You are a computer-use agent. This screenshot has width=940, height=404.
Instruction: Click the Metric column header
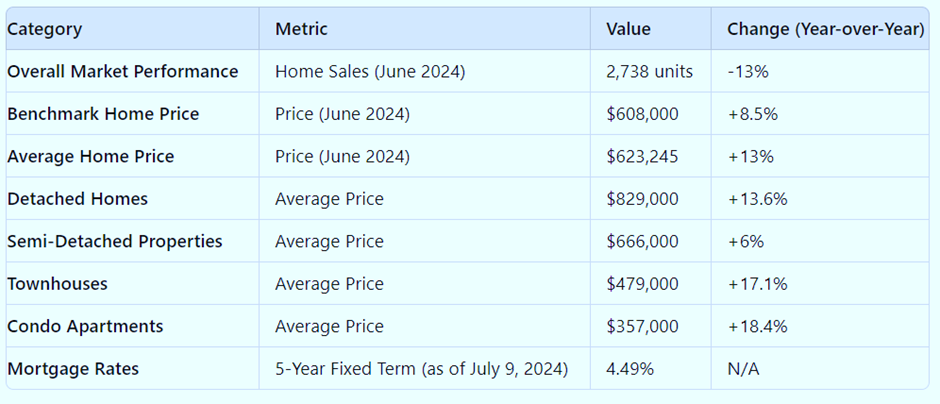tap(301, 29)
